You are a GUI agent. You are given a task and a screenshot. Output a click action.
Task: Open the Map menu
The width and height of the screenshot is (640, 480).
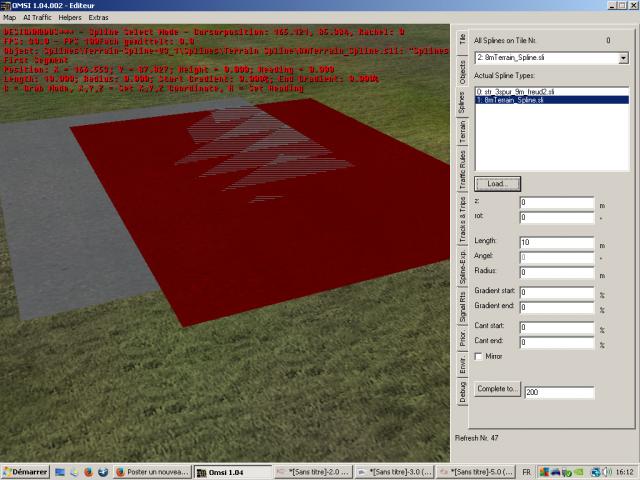pyautogui.click(x=9, y=18)
